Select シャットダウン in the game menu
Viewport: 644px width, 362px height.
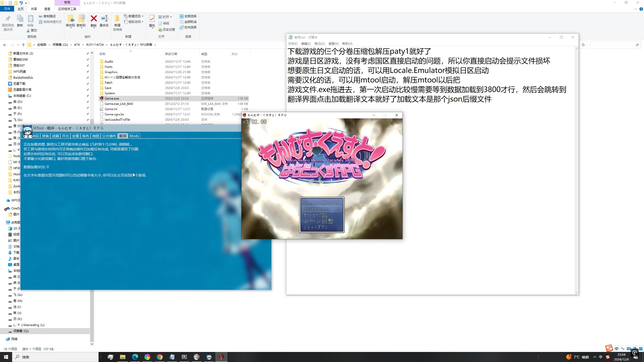click(316, 227)
